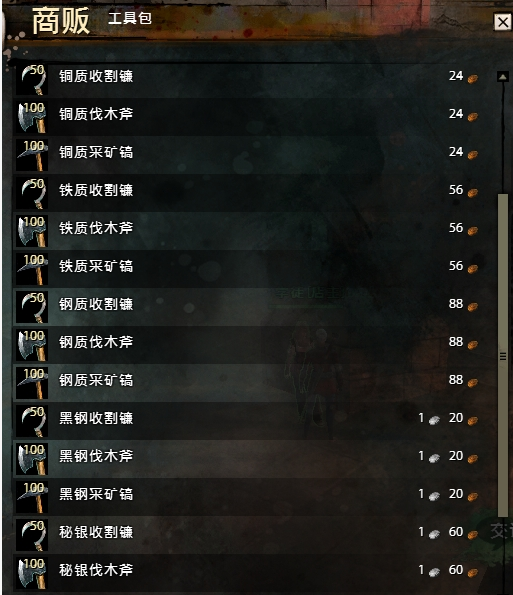
Task: Select the 秘银收割镰 list entry
Action: tap(248, 535)
